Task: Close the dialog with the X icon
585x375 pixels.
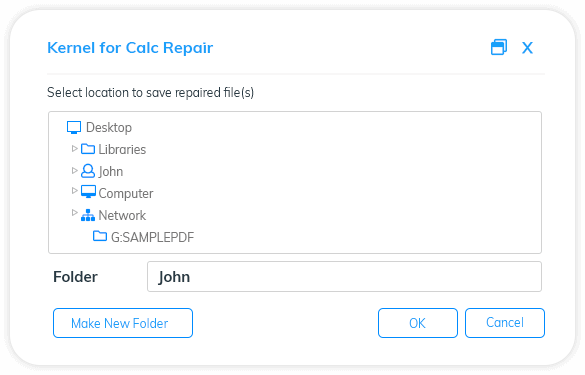Action: click(527, 48)
